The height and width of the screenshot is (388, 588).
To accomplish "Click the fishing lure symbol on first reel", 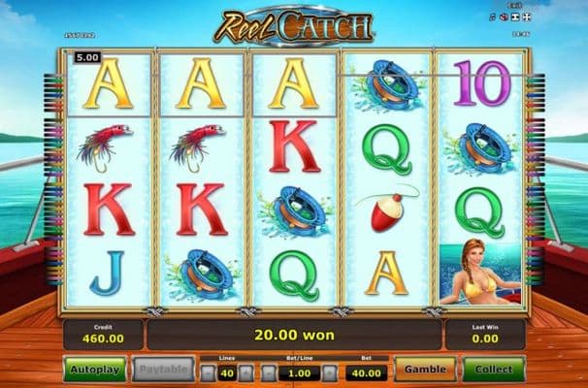I will [x=104, y=147].
